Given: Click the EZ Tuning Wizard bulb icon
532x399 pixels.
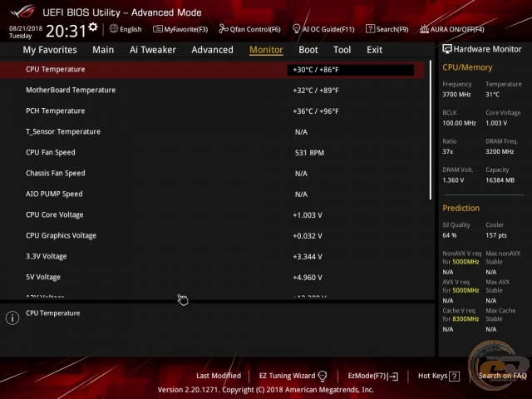Looking at the screenshot, I should [x=323, y=376].
